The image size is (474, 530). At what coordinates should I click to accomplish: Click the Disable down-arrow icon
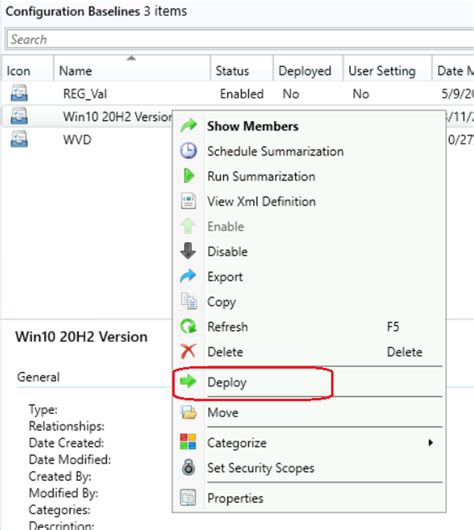click(x=188, y=251)
